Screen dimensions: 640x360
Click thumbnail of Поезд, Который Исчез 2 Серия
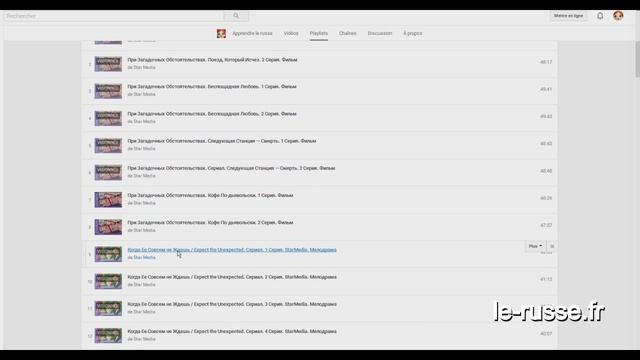(108, 64)
